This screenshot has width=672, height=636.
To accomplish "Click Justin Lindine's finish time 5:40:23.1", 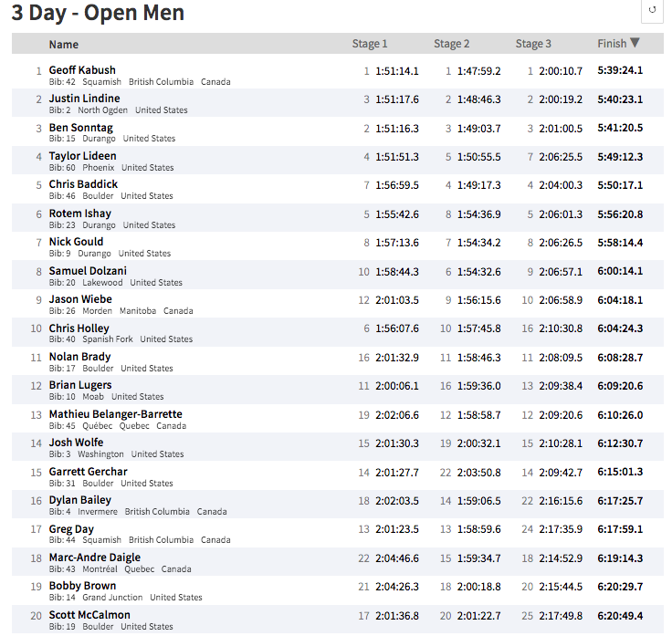I will click(x=620, y=99).
